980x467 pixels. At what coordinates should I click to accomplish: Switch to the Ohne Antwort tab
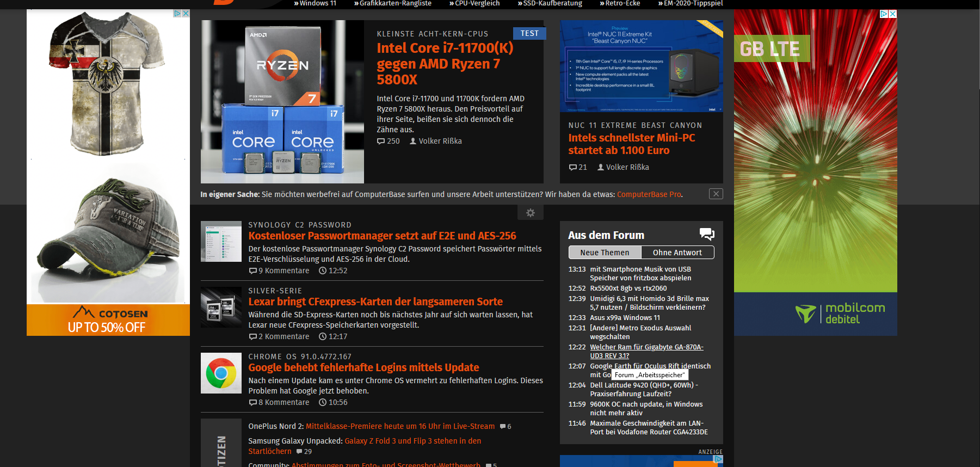[677, 253]
